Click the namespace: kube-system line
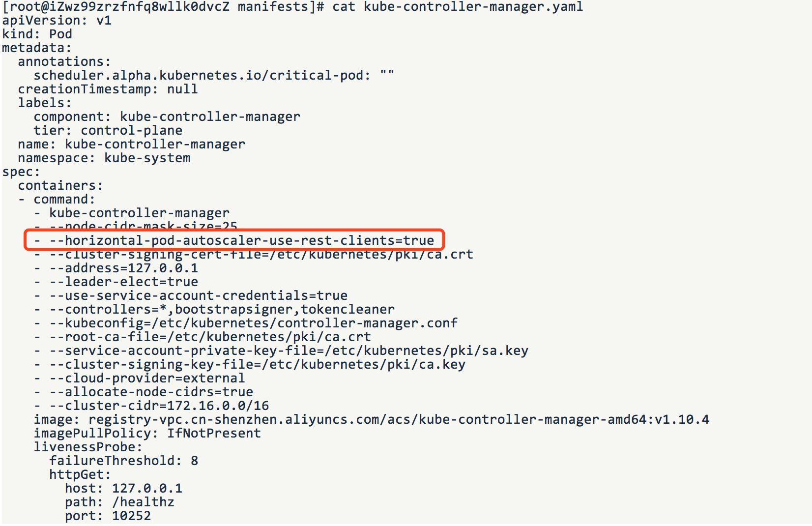 [x=104, y=158]
